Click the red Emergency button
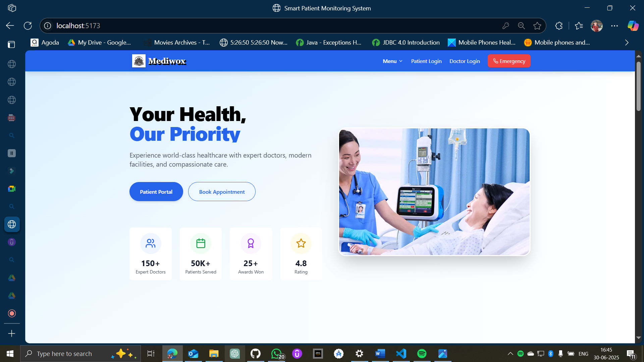Screen dimensions: 644x362 pyautogui.click(x=509, y=61)
